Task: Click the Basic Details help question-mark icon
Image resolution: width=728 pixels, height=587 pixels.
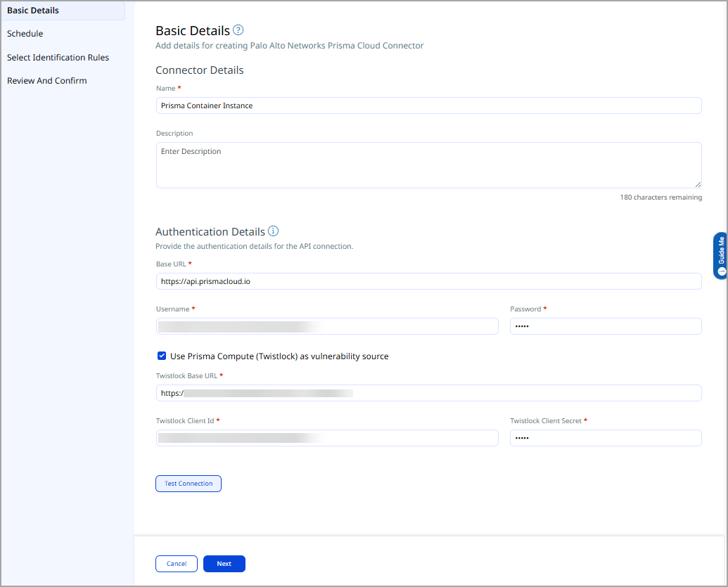Action: [238, 30]
